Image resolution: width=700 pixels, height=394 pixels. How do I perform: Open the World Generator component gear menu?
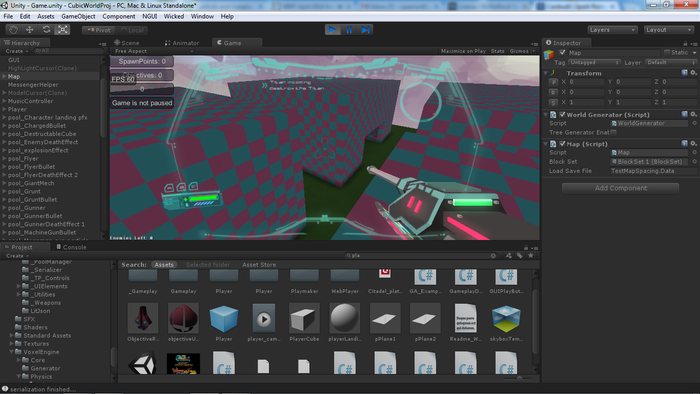coord(693,115)
